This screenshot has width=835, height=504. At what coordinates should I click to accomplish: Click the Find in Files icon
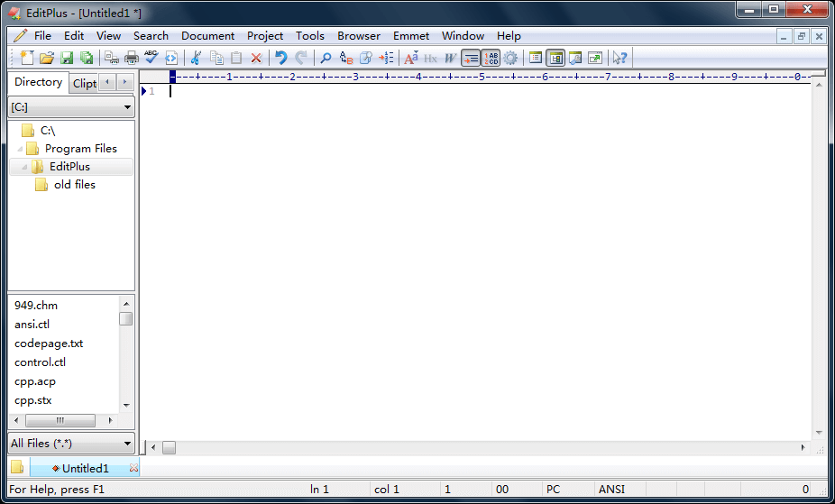point(366,58)
